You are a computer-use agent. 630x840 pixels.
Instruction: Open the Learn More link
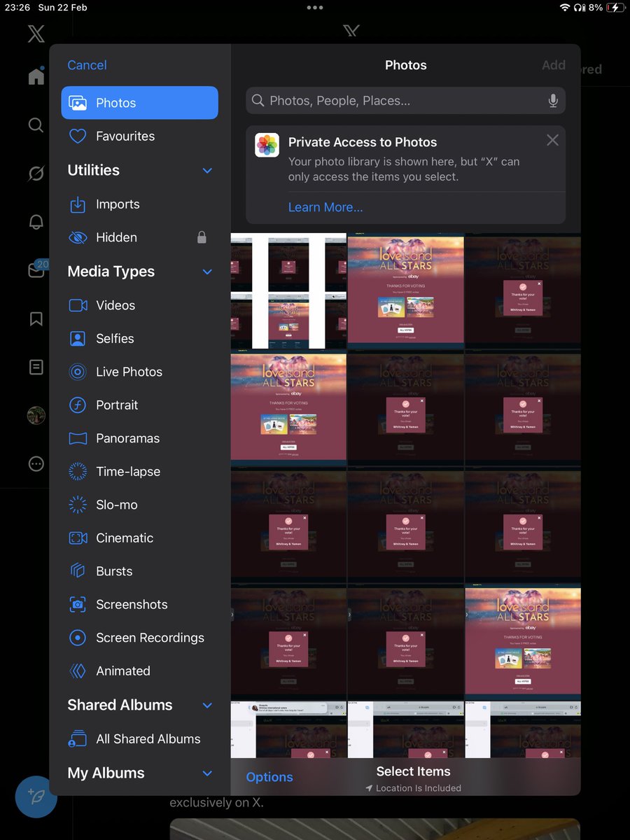325,207
